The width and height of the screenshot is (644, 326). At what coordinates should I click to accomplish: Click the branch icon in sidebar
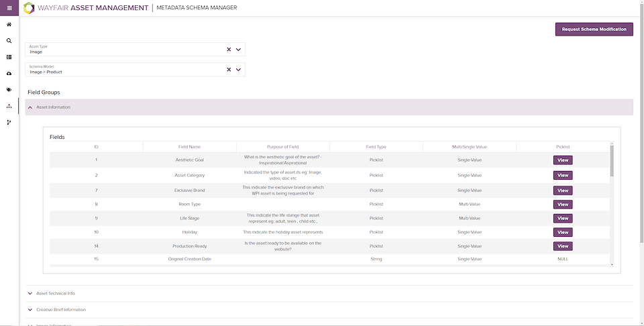pos(9,122)
